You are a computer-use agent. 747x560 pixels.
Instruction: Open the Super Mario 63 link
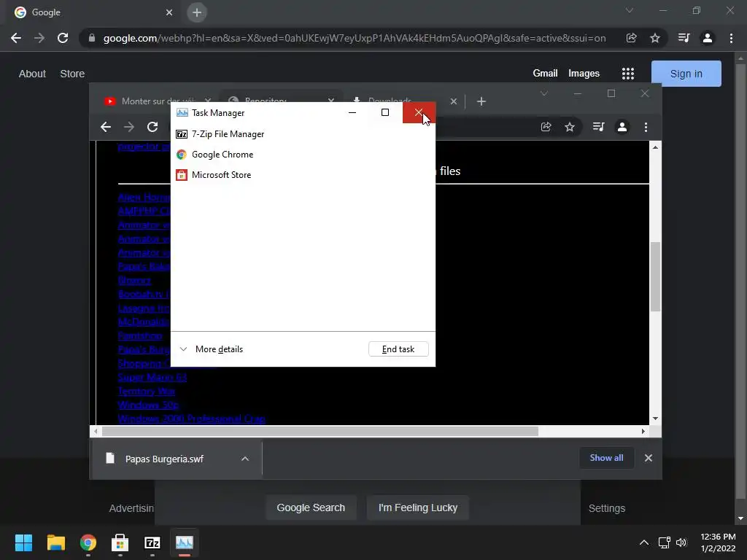(152, 377)
